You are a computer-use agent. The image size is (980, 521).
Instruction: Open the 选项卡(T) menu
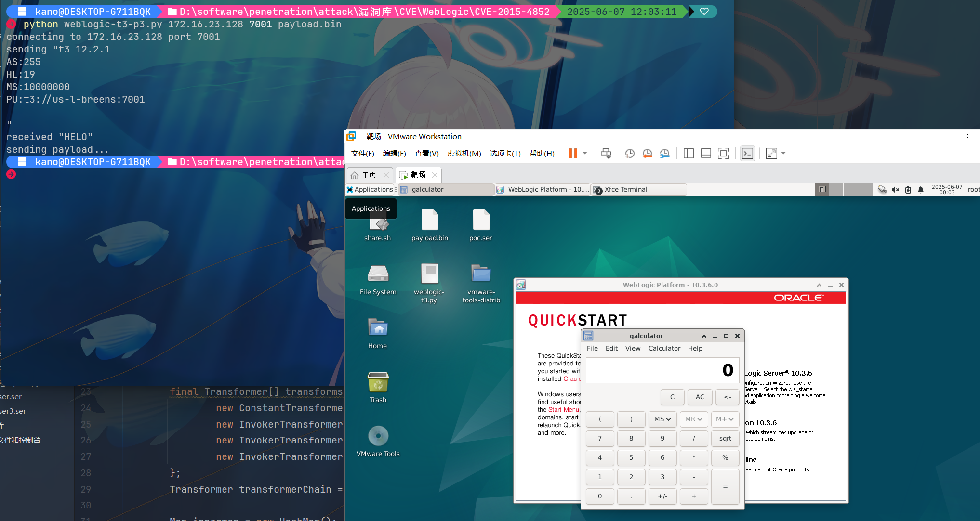505,154
